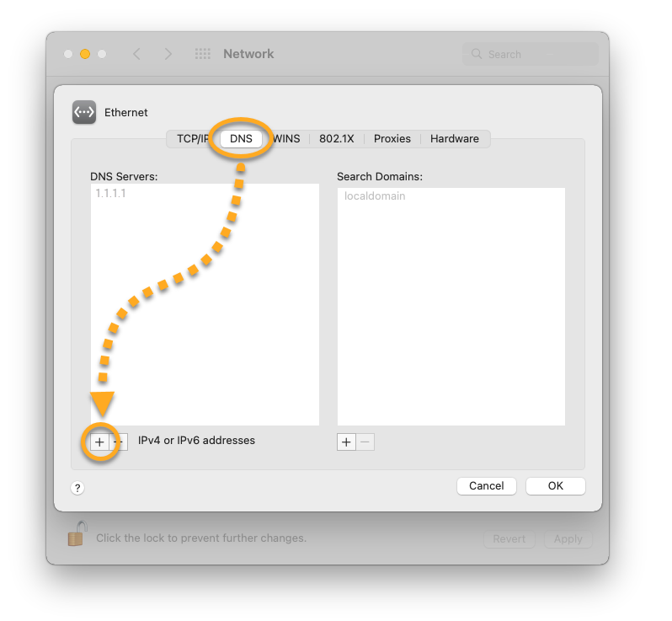Click the Search field in the title bar
This screenshot has height=621, width=672.
[x=531, y=54]
